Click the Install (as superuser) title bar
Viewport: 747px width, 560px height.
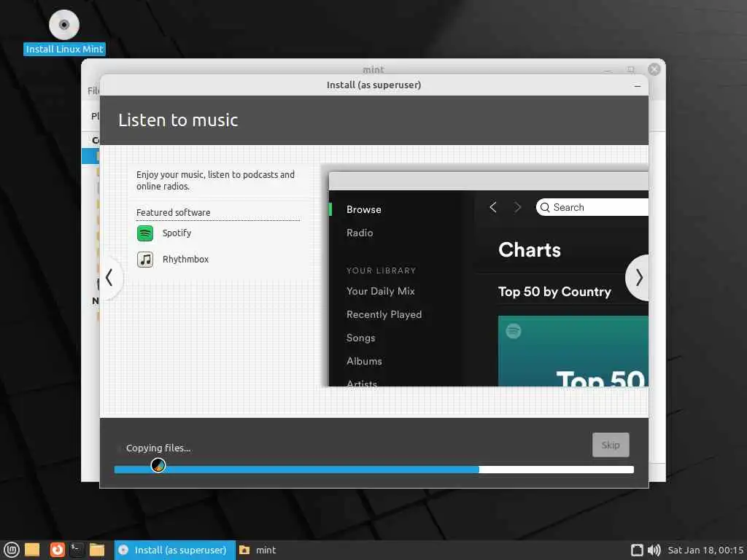[374, 85]
